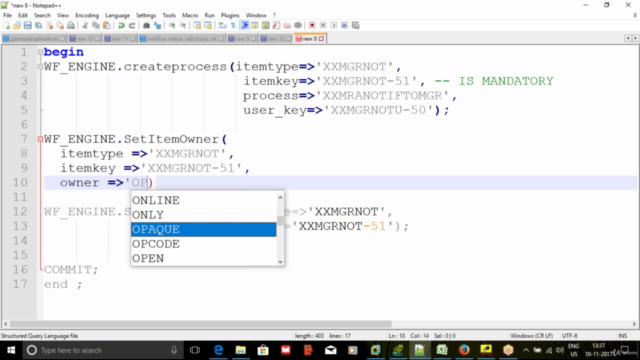The height and width of the screenshot is (360, 640).
Task: Select ONLY from the autocomplete list
Action: (x=204, y=215)
